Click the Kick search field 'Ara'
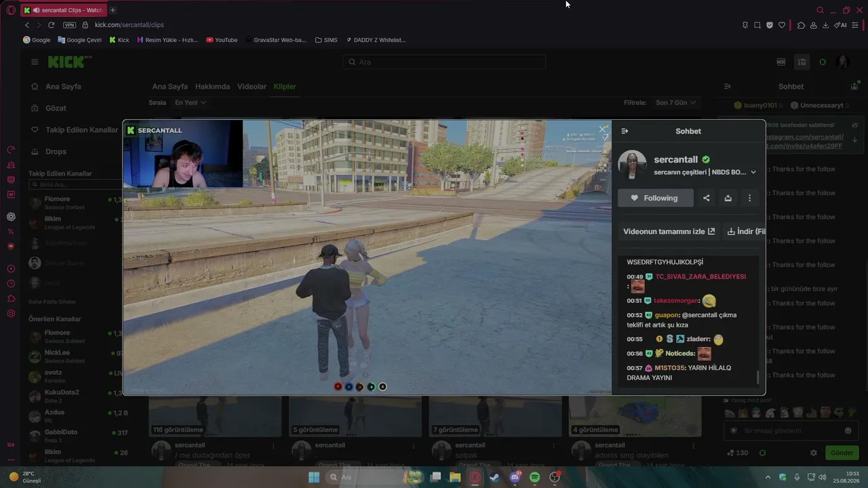Image resolution: width=868 pixels, height=488 pixels. coord(444,62)
